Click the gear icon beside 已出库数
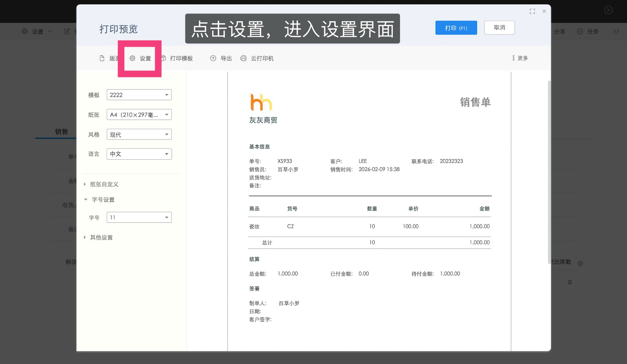This screenshot has width=627, height=364. [580, 263]
